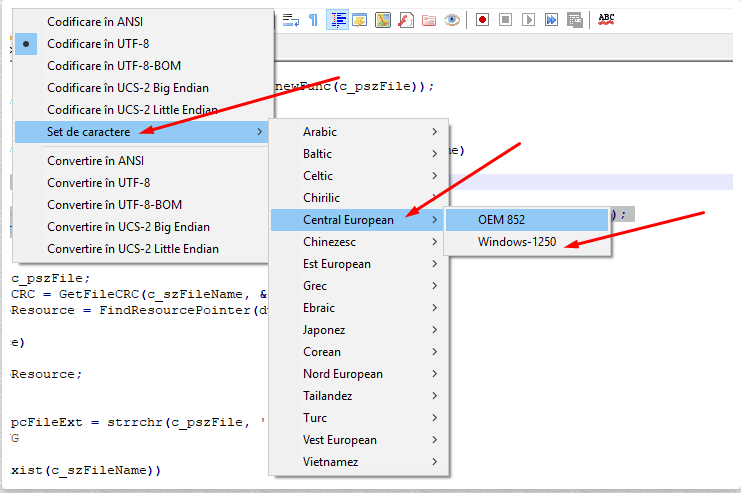This screenshot has height=493, width=741.
Task: Click code line with GetFileCRC
Action: (x=139, y=294)
